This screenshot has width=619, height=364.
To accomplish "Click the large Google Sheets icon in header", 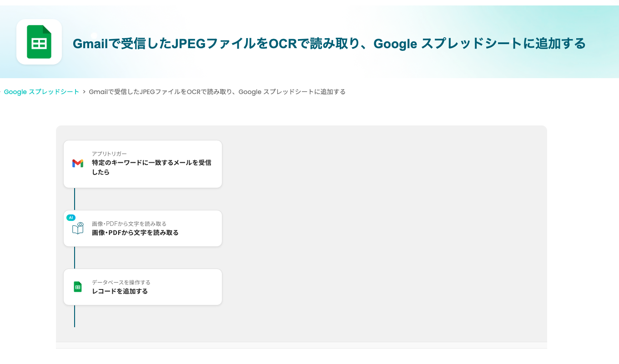I will (x=39, y=42).
